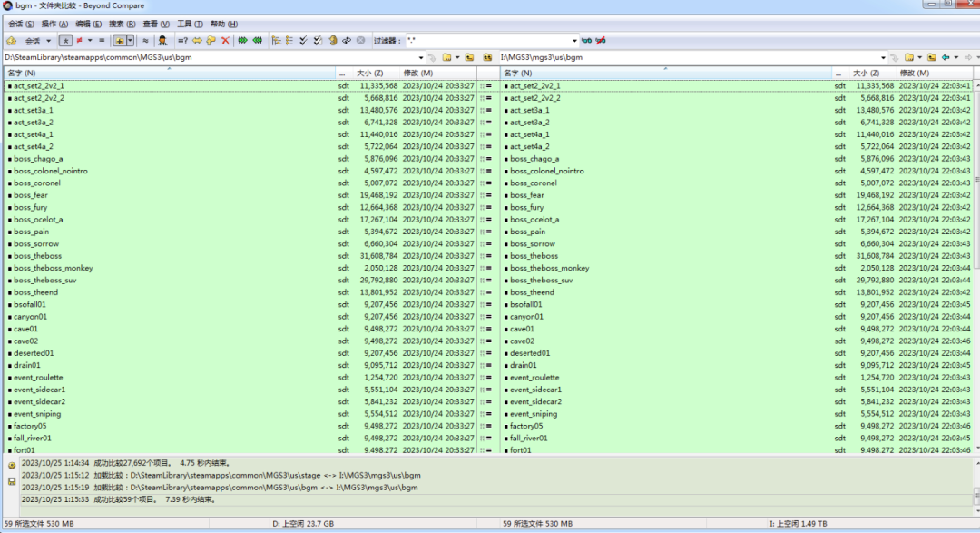980x533 pixels.
Task: Click the binoculars file filters icon
Action: coord(586,41)
